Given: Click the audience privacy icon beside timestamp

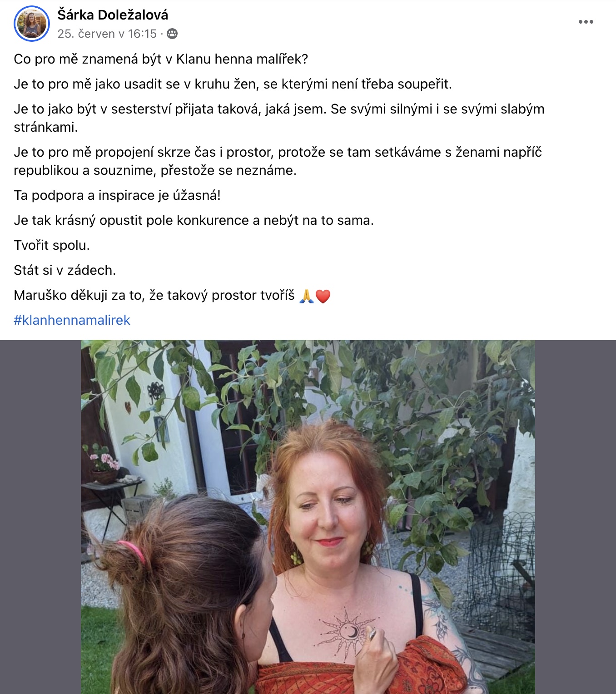Looking at the screenshot, I should [x=172, y=34].
